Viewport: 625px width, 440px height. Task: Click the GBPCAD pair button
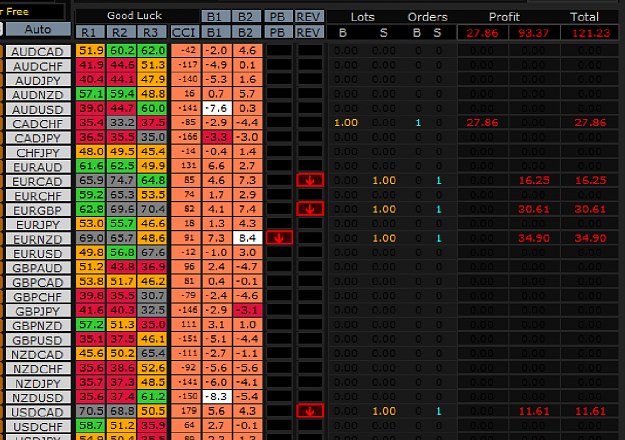click(x=38, y=282)
